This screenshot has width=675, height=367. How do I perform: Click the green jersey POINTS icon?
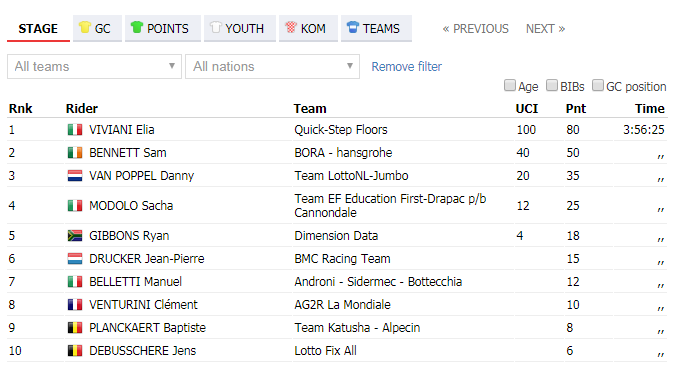tap(136, 27)
